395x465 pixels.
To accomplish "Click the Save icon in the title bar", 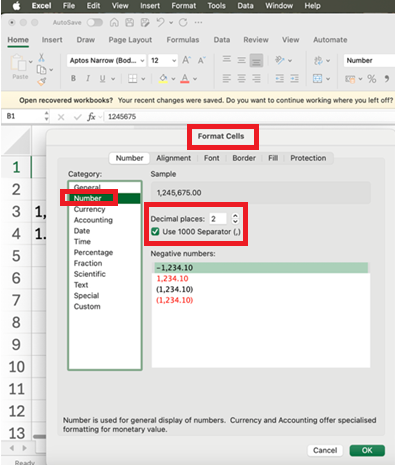I will click(130, 23).
